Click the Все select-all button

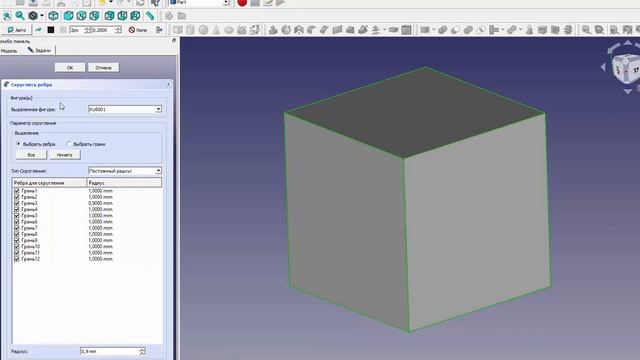[x=31, y=155]
